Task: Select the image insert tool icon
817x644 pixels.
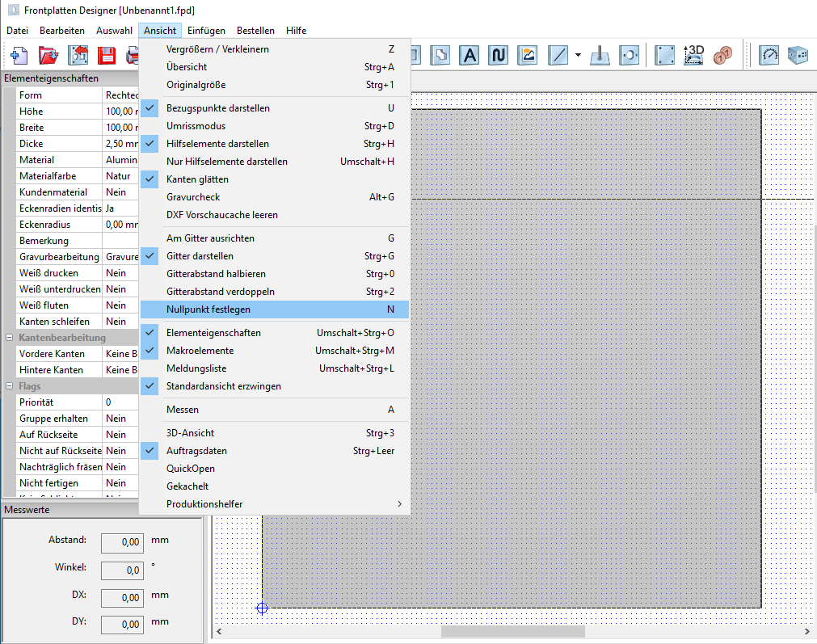Action: (528, 56)
